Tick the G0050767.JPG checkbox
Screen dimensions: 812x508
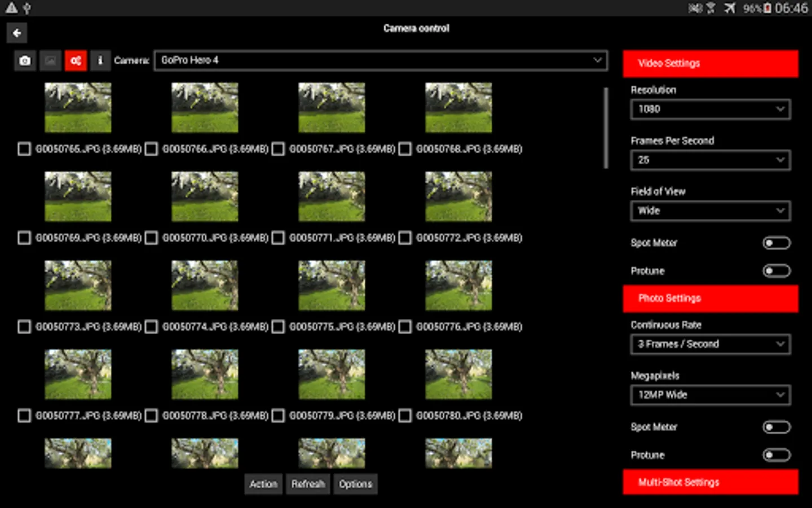278,149
